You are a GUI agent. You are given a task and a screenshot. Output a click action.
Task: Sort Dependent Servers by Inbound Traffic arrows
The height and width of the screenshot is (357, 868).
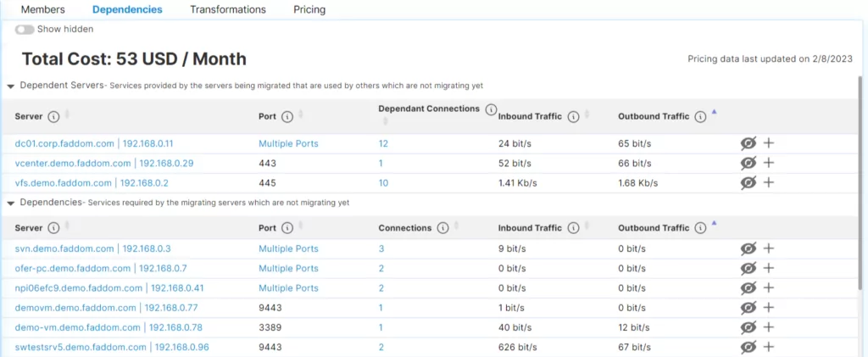pos(587,114)
